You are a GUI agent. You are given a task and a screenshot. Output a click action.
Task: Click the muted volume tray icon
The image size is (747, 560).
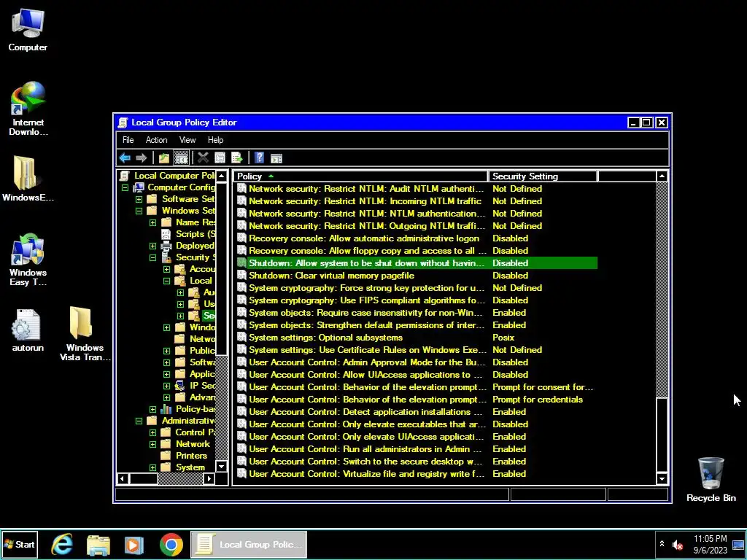pos(677,544)
